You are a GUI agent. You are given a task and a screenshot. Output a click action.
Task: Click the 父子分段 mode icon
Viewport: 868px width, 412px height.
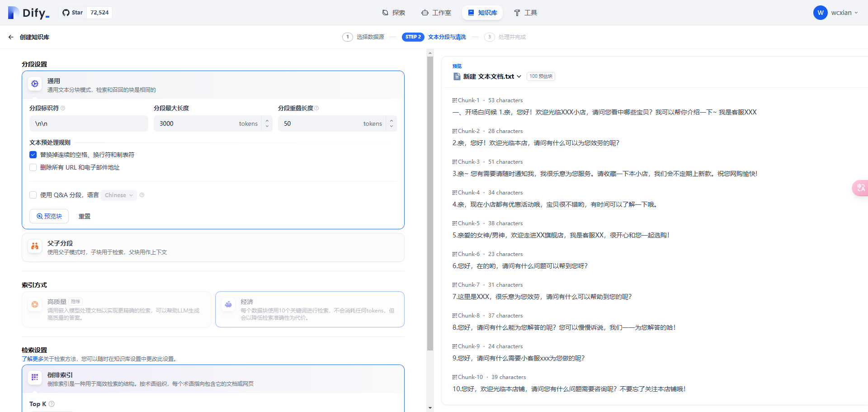pyautogui.click(x=35, y=246)
